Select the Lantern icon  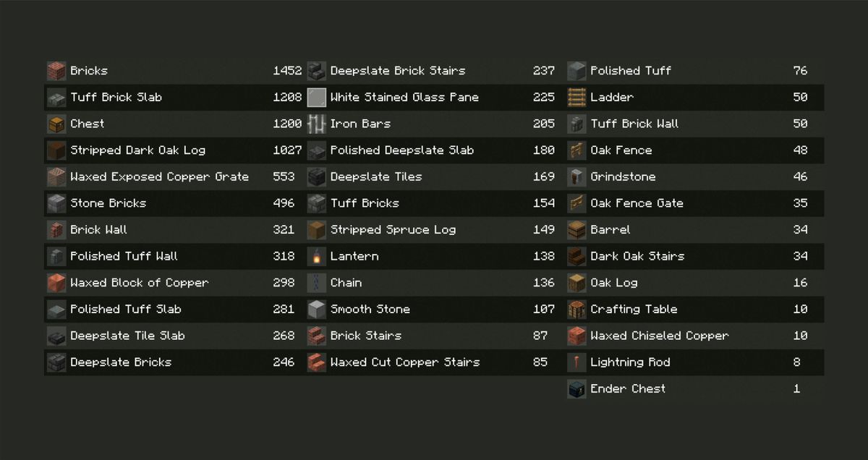[x=317, y=256]
